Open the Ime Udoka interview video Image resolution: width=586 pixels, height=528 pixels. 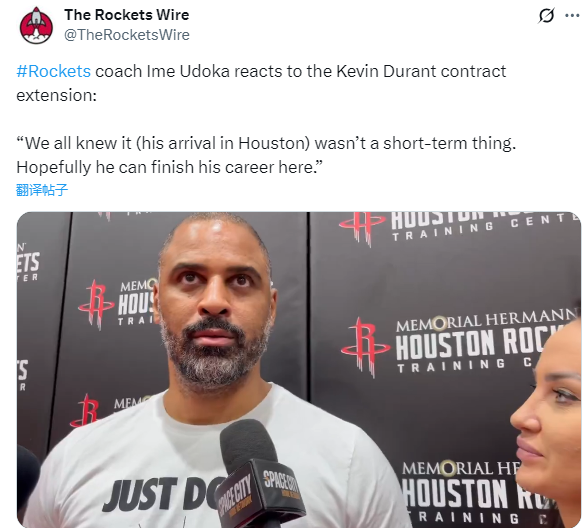[299, 370]
